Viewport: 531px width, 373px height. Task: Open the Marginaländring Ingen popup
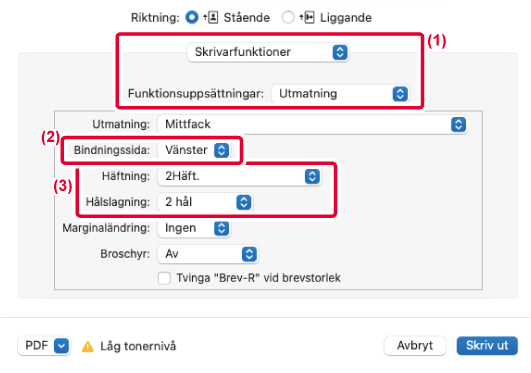coord(194,228)
